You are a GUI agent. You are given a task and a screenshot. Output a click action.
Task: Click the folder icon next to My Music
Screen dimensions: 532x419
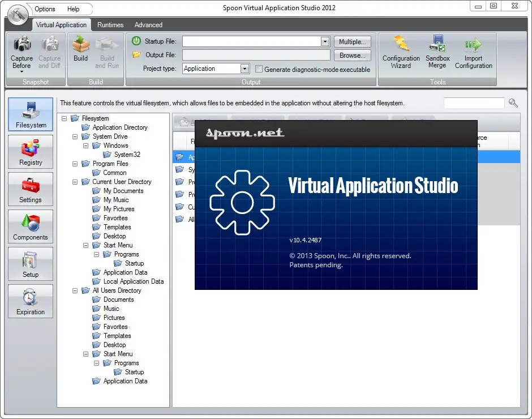96,200
